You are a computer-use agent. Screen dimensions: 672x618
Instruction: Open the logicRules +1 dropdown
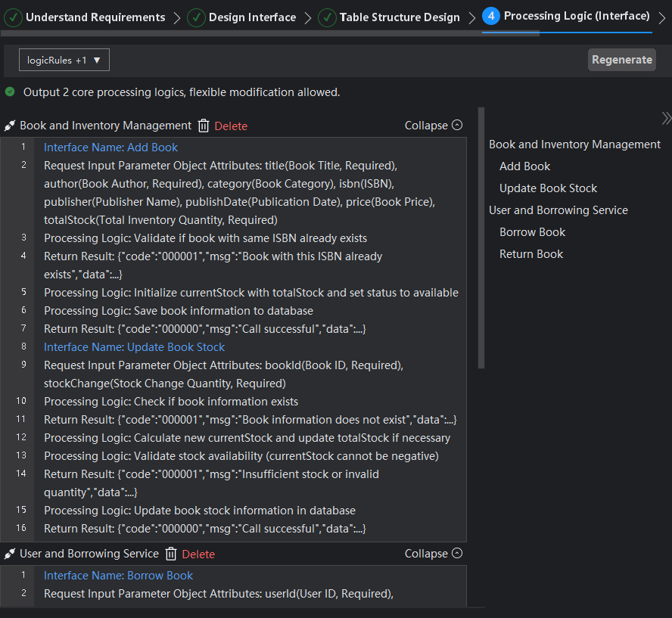(64, 60)
